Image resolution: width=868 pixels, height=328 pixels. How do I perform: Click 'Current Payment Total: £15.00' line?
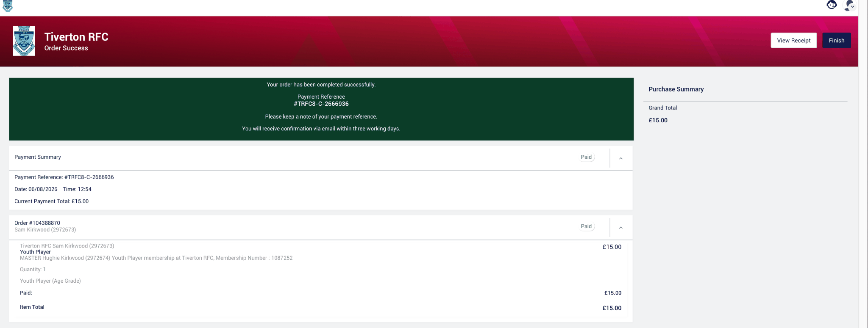(52, 201)
